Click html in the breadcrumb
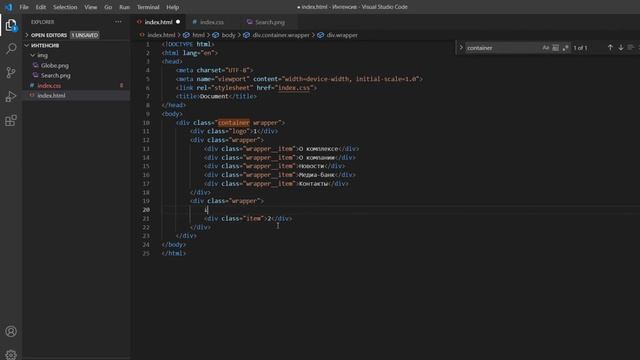This screenshot has width=640, height=360. coord(198,35)
